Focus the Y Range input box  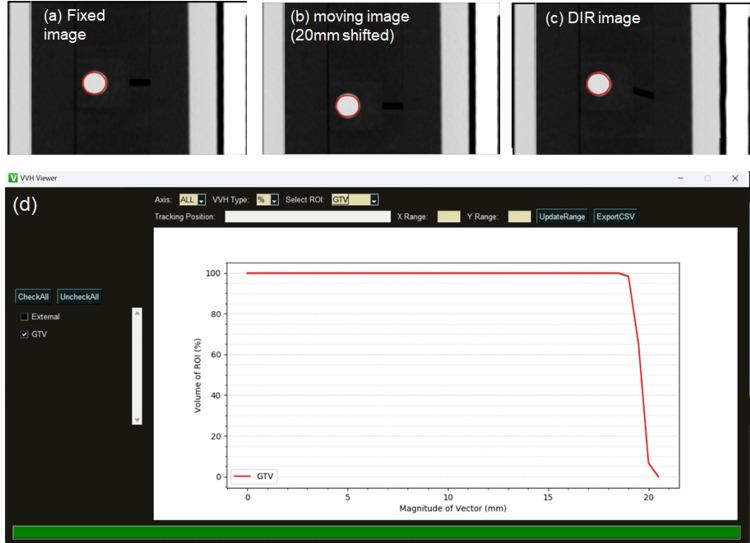point(519,216)
